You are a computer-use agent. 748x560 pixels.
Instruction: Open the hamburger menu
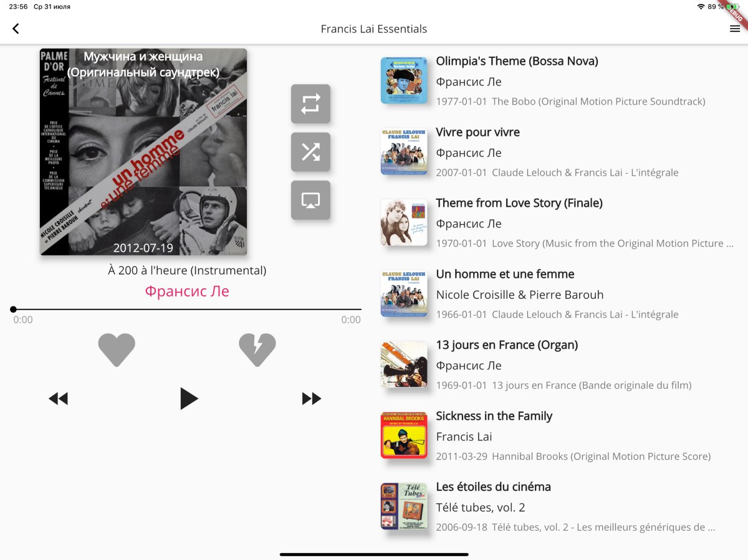point(735,29)
